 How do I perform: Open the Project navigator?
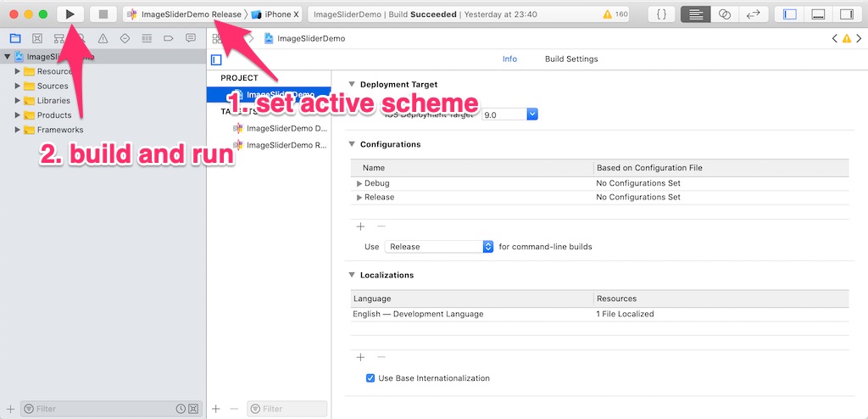click(x=15, y=38)
